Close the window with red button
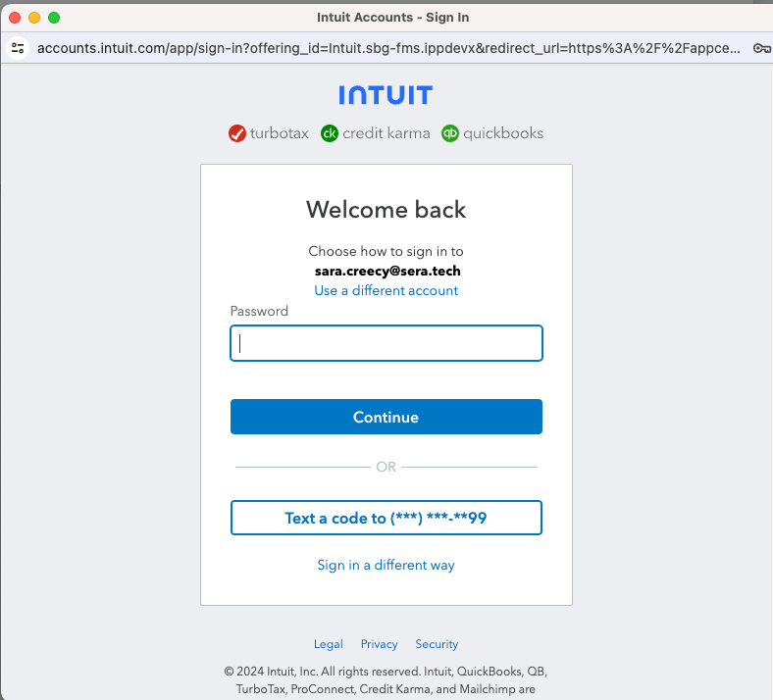This screenshot has height=700, width=773. (15, 18)
